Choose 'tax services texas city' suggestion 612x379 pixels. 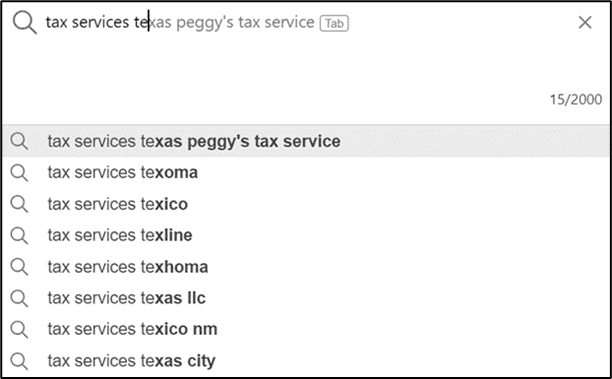point(306,361)
